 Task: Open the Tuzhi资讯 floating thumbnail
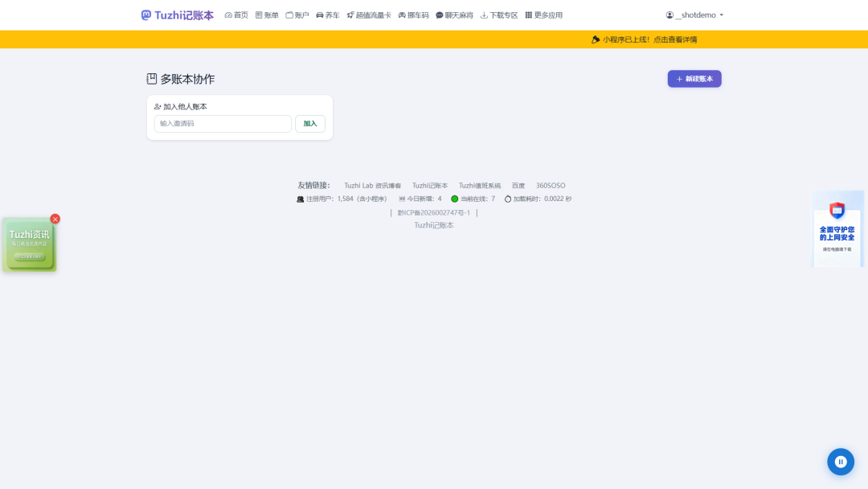[29, 244]
